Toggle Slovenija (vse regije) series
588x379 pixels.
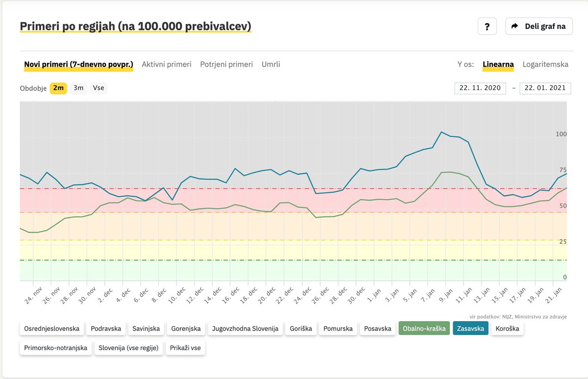(128, 348)
